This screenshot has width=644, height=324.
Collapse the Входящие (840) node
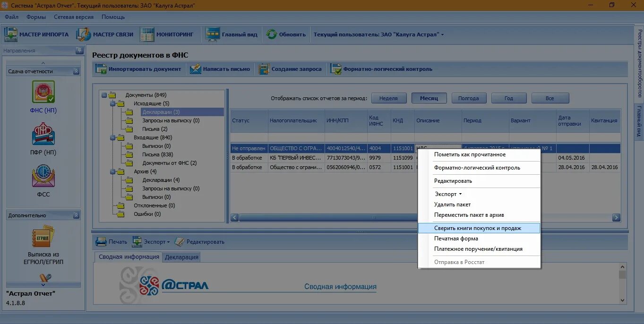pyautogui.click(x=112, y=137)
